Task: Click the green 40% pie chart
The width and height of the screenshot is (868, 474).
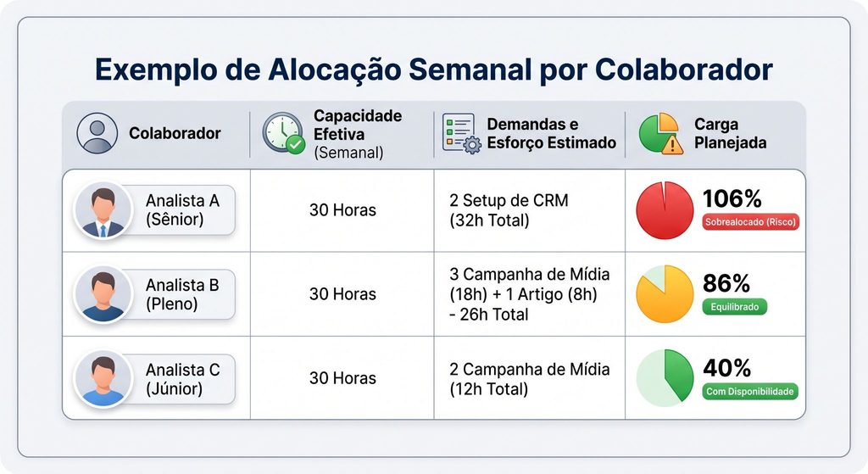Action: 665,378
